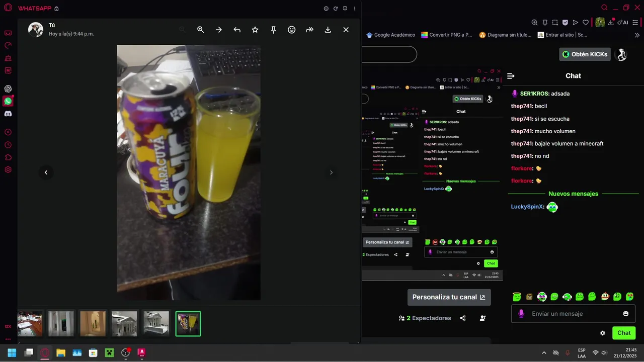The height and width of the screenshot is (362, 644).
Task: React with emoji to the WhatsApp photo
Action: pyautogui.click(x=291, y=30)
